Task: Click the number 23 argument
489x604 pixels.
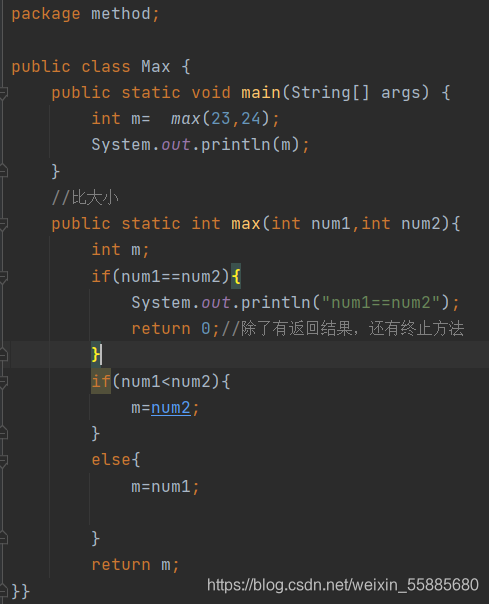Action: 221,119
